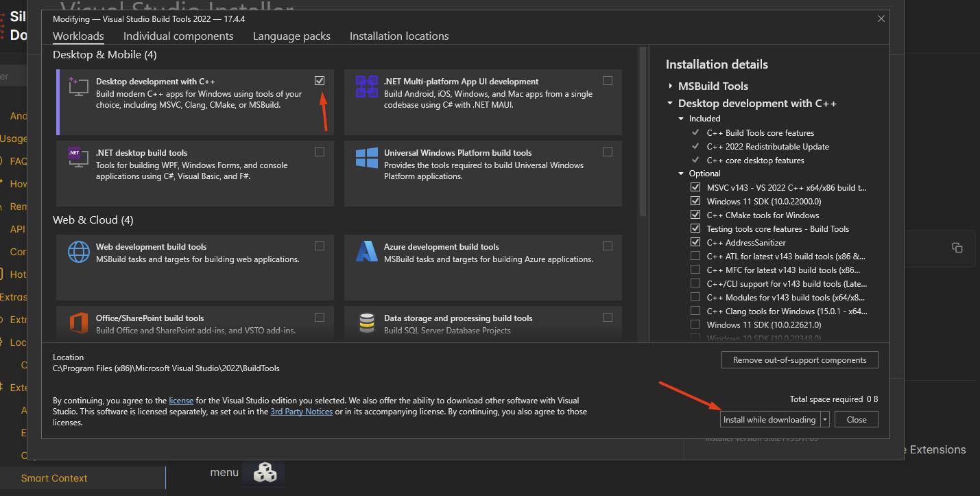Click the 3rd Party Notices link
980x496 pixels.
pos(301,411)
